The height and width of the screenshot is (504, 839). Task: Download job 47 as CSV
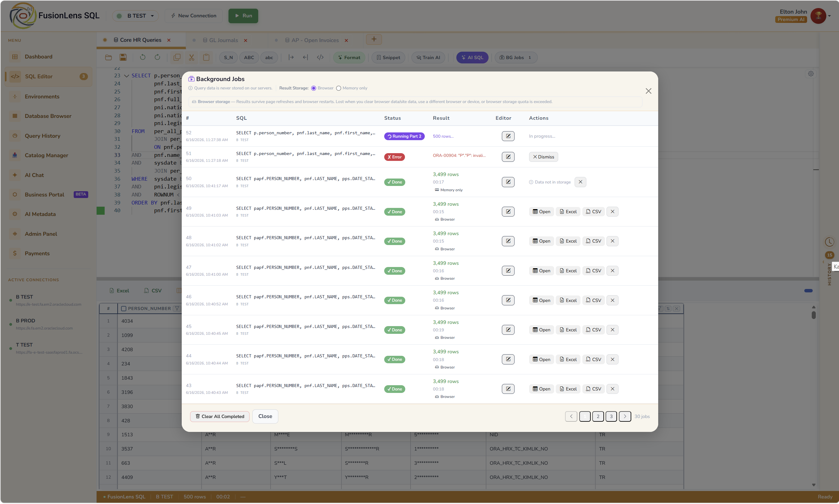pyautogui.click(x=593, y=271)
